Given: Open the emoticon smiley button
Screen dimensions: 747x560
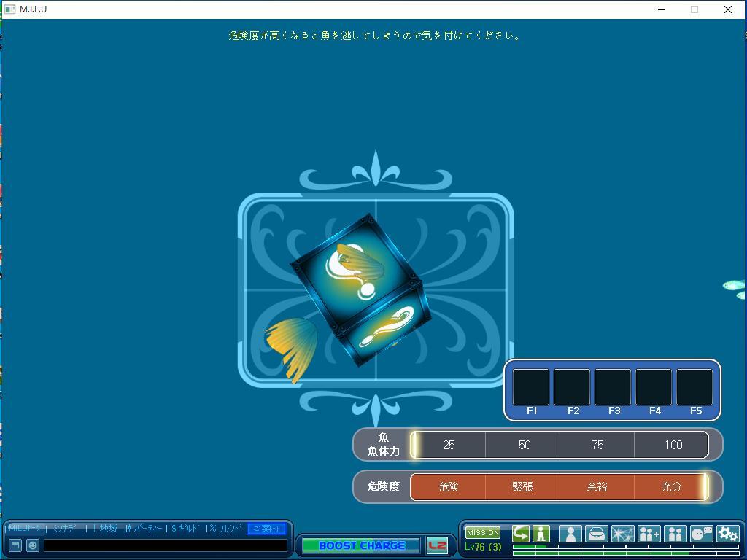Looking at the screenshot, I should point(33,545).
